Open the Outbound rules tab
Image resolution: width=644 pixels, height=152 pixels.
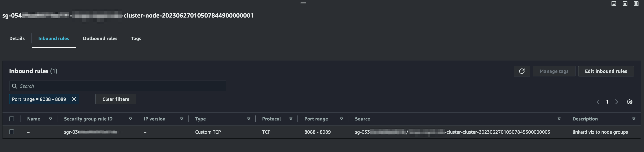[100, 38]
